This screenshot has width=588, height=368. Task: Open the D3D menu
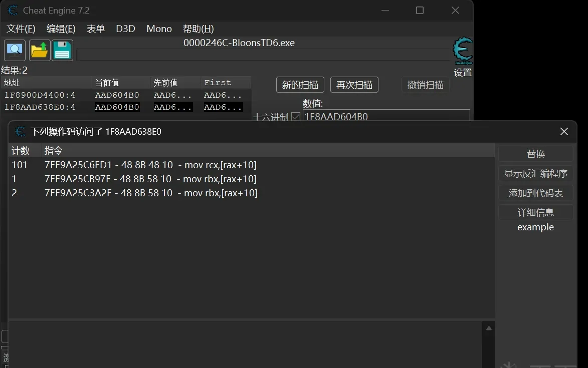tap(125, 29)
